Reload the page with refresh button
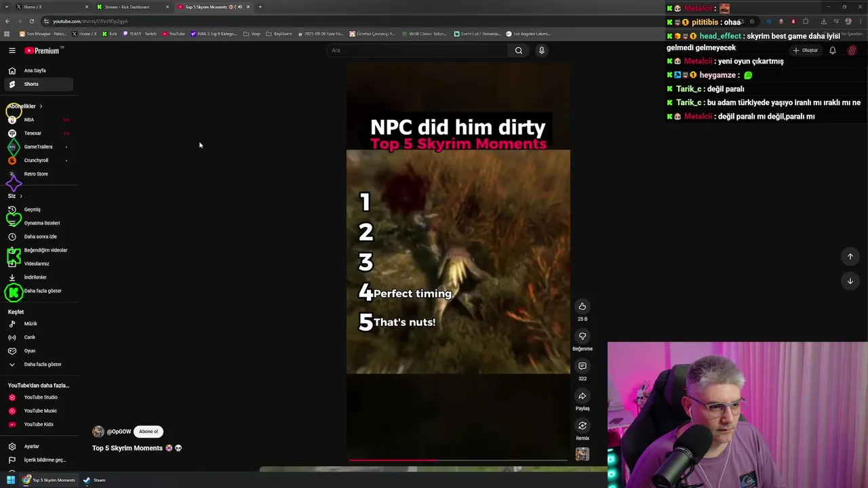The width and height of the screenshot is (868, 488). (31, 21)
